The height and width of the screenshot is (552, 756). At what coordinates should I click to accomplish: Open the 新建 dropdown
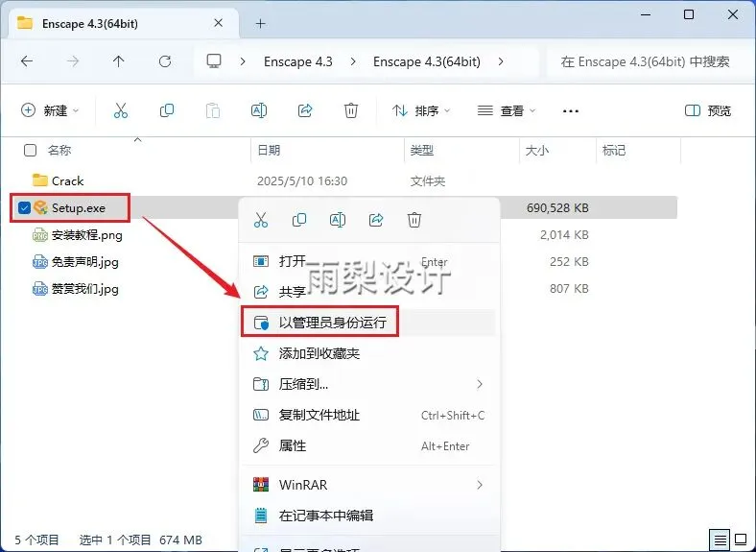point(50,111)
